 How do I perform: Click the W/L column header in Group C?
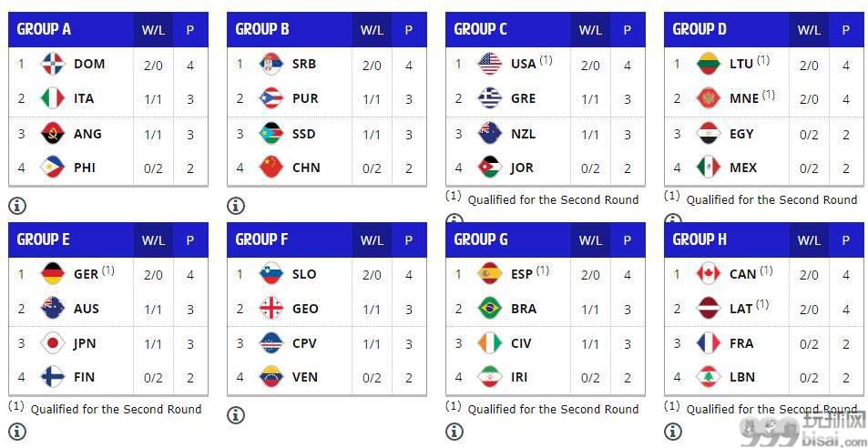click(x=590, y=30)
